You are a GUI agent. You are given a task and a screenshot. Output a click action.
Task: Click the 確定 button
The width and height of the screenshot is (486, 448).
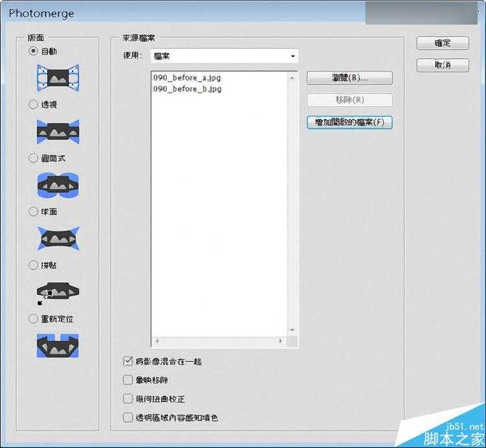(443, 43)
